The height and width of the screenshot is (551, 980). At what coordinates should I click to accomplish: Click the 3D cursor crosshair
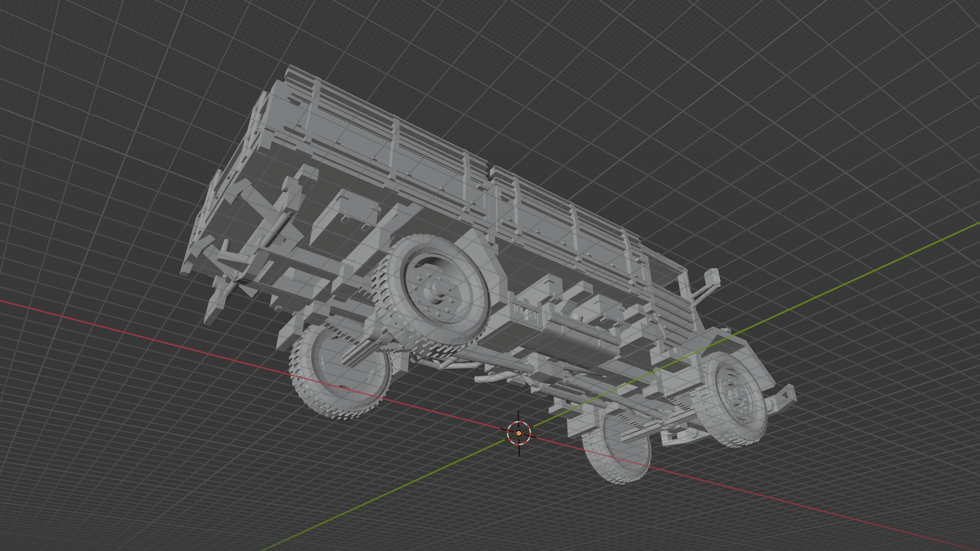[x=519, y=433]
